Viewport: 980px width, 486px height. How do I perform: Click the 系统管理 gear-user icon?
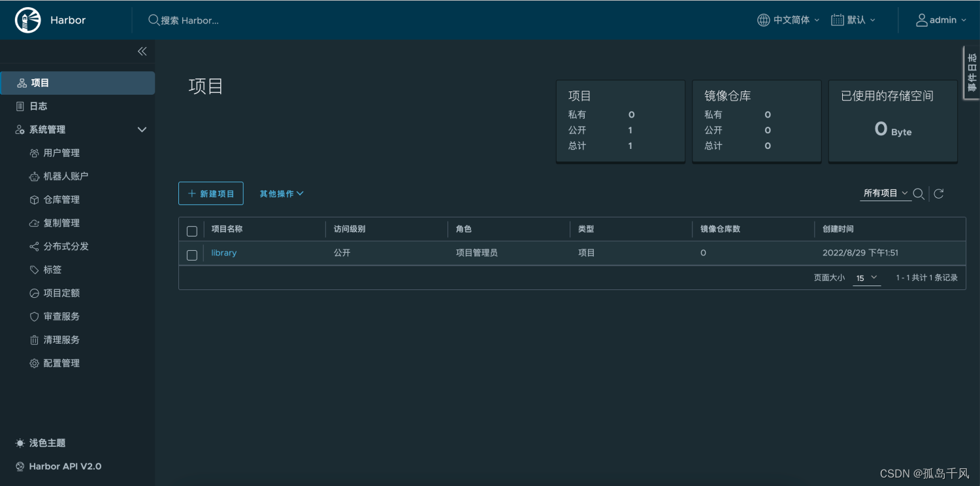point(20,130)
